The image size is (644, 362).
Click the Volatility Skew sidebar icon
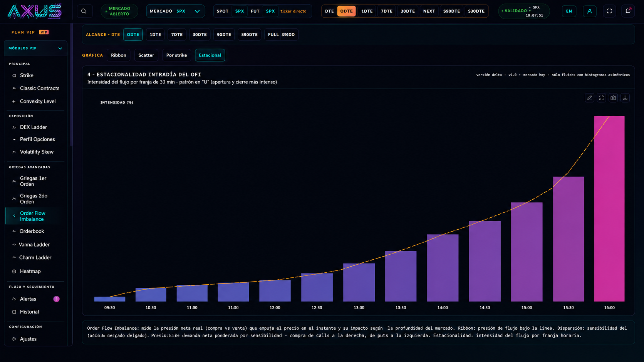pos(14,152)
